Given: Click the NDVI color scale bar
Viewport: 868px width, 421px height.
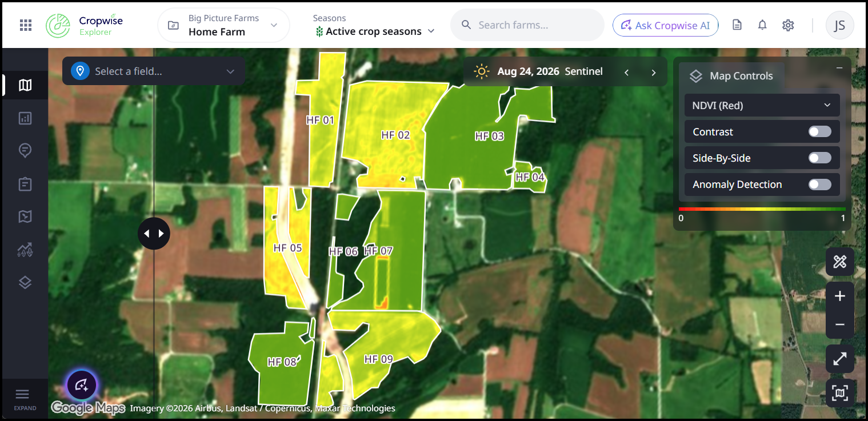Looking at the screenshot, I should click(x=762, y=209).
